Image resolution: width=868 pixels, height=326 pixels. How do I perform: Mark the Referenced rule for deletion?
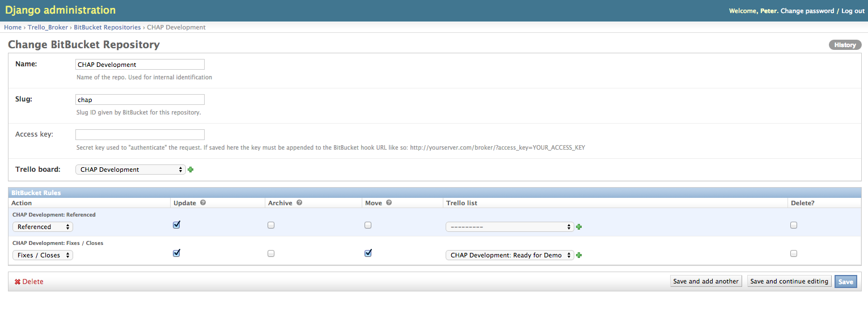click(794, 225)
